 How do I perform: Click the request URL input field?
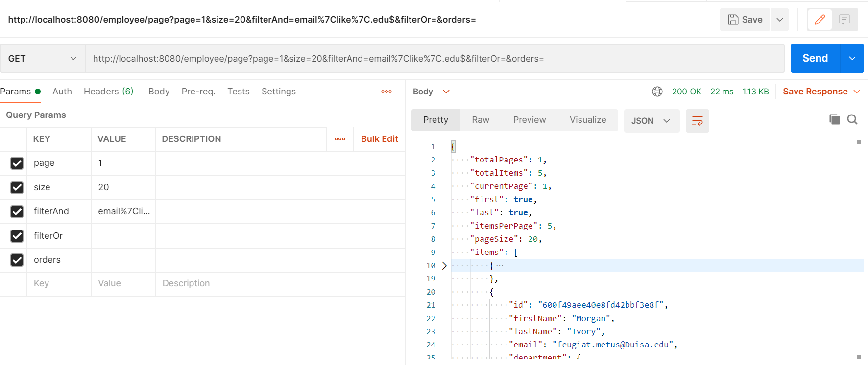(x=434, y=59)
